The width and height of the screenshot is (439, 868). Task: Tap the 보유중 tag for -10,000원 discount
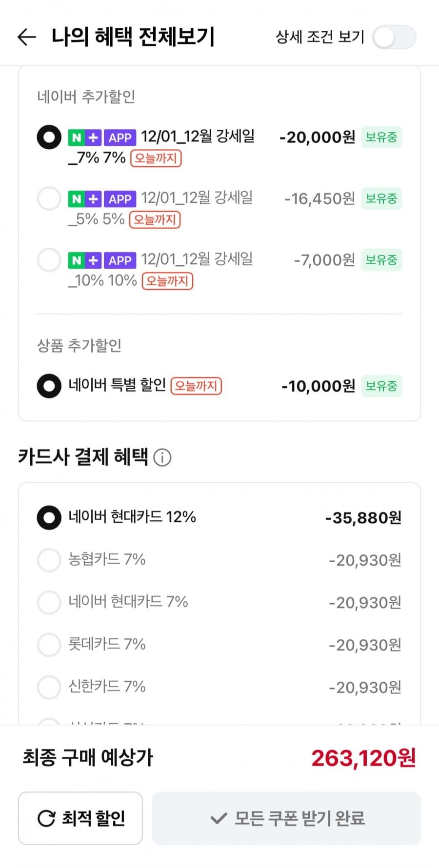(x=381, y=386)
